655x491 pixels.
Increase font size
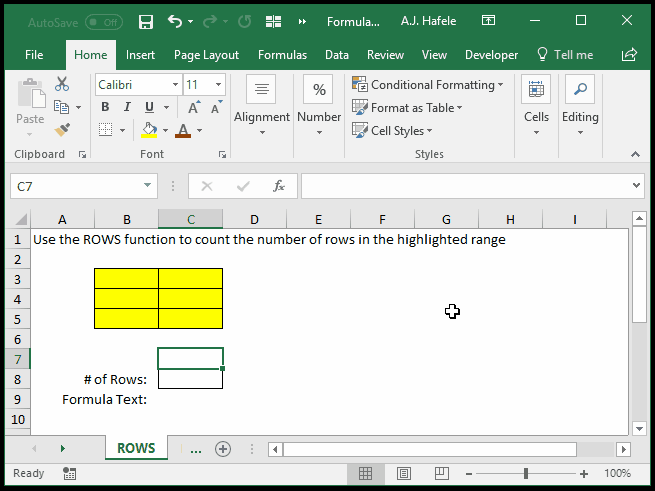[x=193, y=107]
